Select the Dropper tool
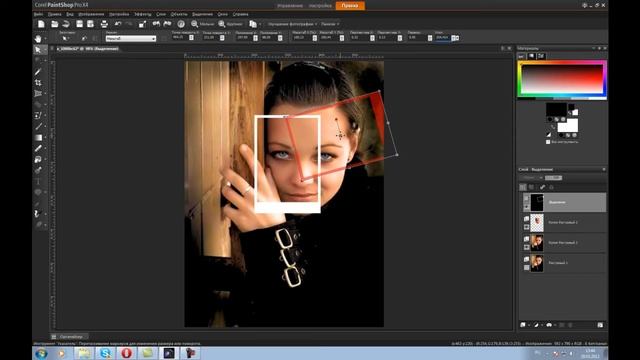The height and width of the screenshot is (360, 640). 38,71
